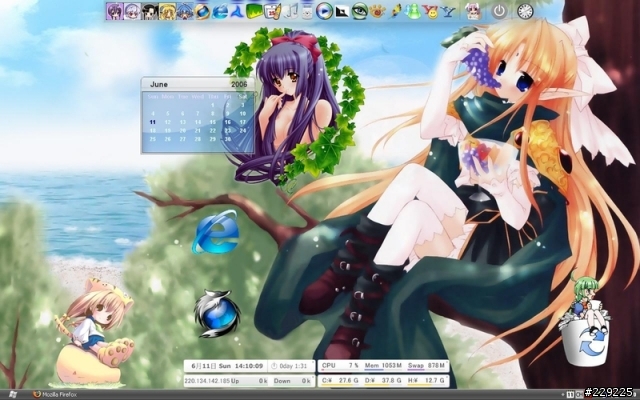Select today's date 11 in calendar
This screenshot has height=400, width=640.
click(x=153, y=122)
